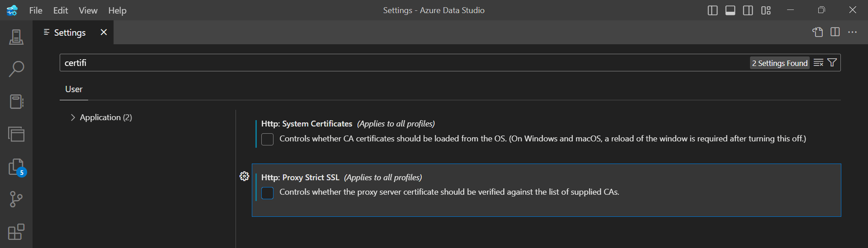The height and width of the screenshot is (248, 868).
Task: Open the Help menu
Action: click(x=117, y=10)
